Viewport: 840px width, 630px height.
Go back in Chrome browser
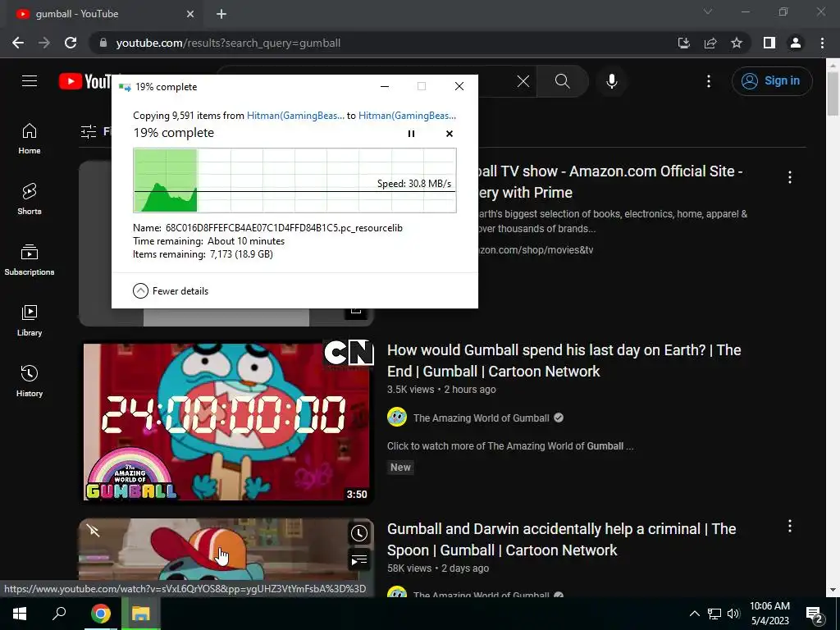18,43
